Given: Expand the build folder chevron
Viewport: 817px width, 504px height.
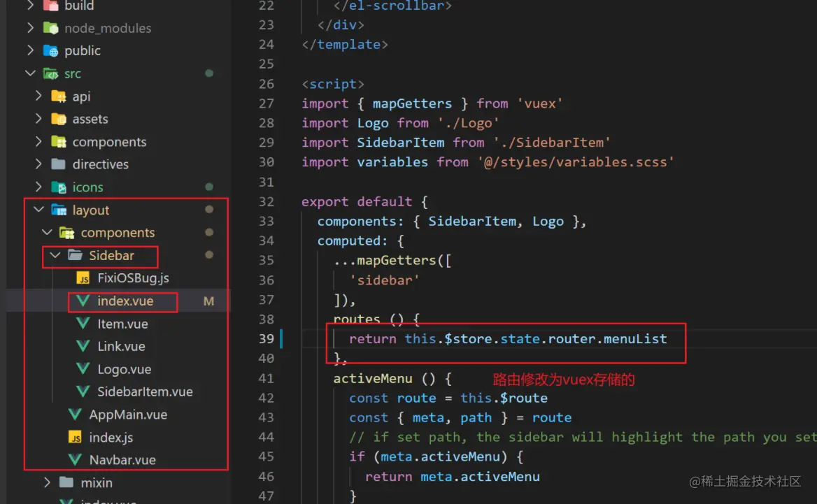Looking at the screenshot, I should tap(30, 5).
